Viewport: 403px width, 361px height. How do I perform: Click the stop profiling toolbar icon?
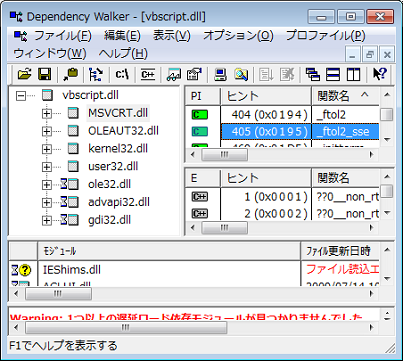tap(287, 74)
